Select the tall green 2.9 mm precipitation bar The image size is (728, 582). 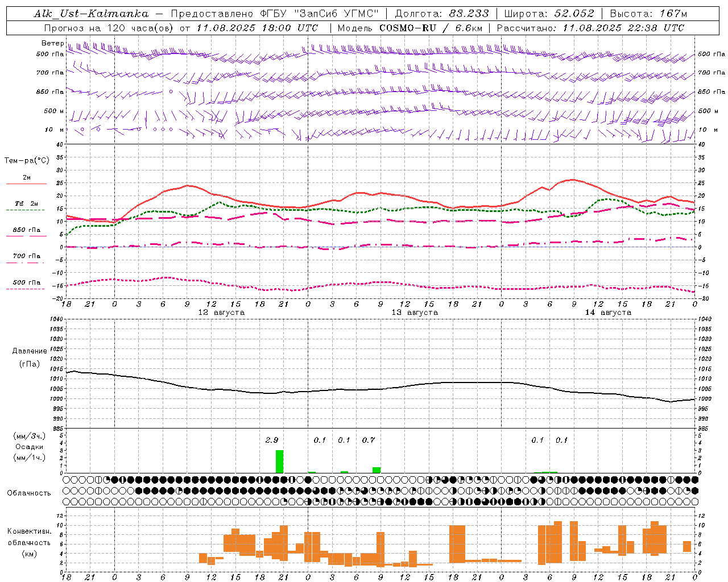click(x=279, y=462)
